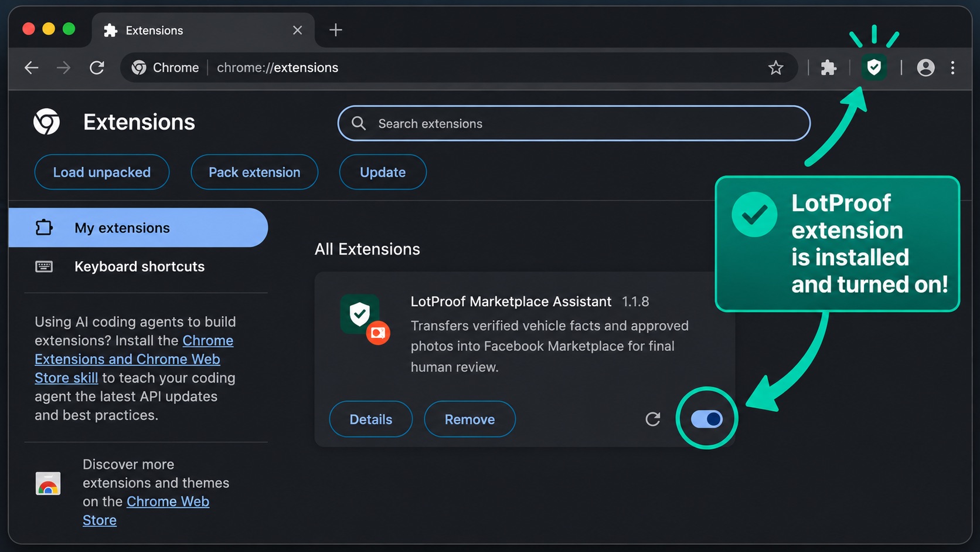Click inside the Search extensions field

(574, 123)
